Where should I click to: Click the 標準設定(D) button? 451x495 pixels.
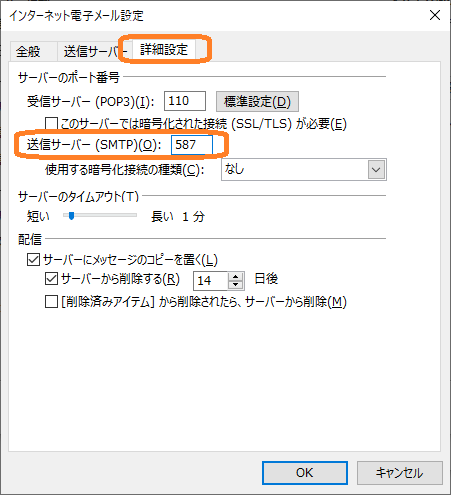click(x=257, y=102)
